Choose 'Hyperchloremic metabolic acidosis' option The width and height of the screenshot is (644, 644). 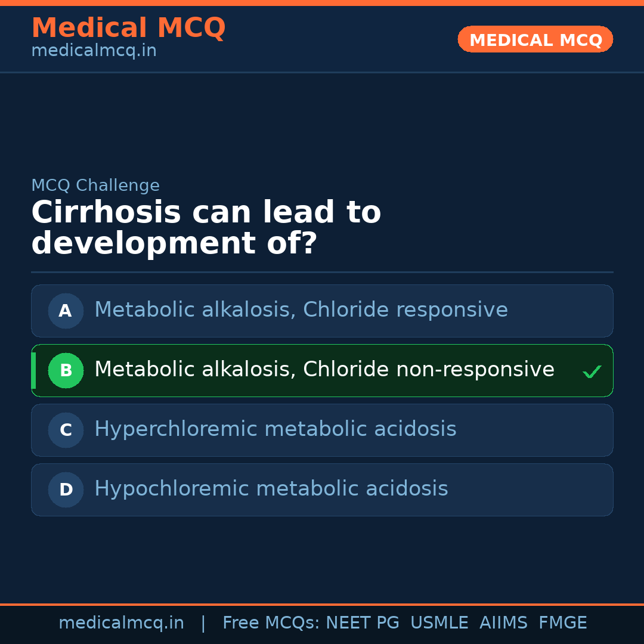tap(275, 429)
